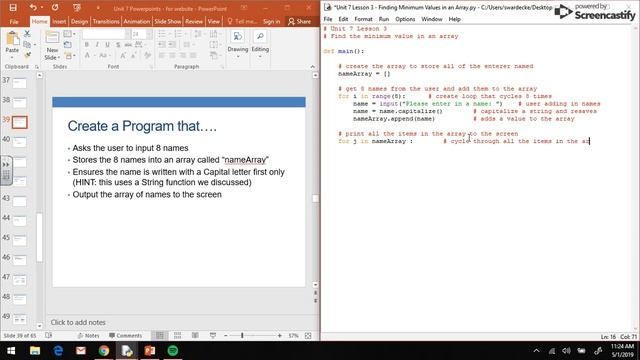This screenshot has height=360, width=640.
Task: Clear all text formatting
Action: tap(147, 55)
